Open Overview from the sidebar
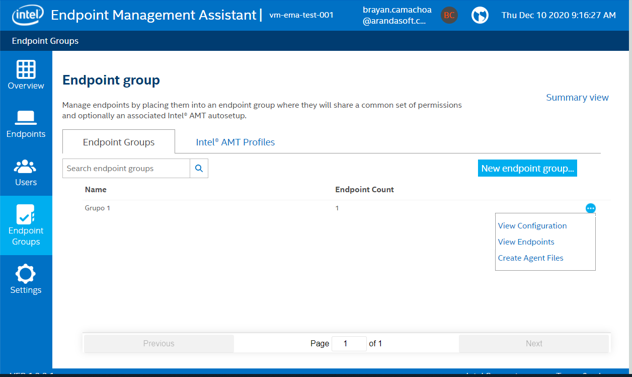 (x=26, y=75)
